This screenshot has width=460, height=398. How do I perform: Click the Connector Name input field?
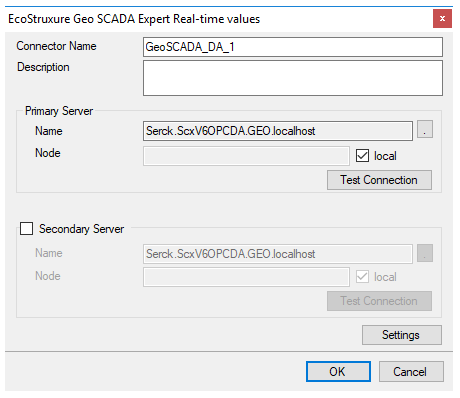click(293, 47)
